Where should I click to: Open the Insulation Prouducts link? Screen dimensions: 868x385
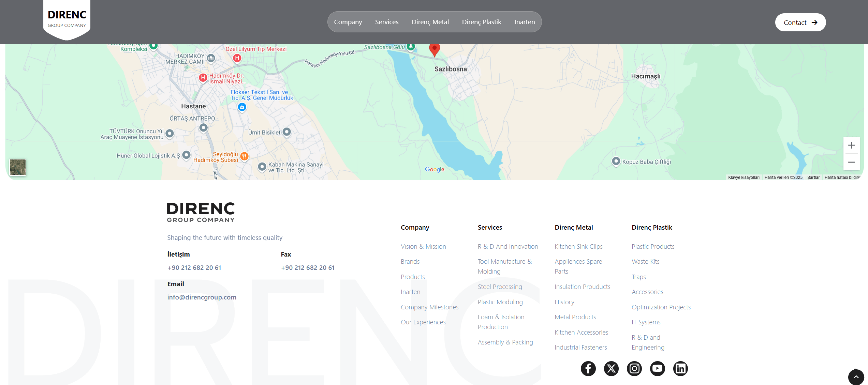(583, 287)
